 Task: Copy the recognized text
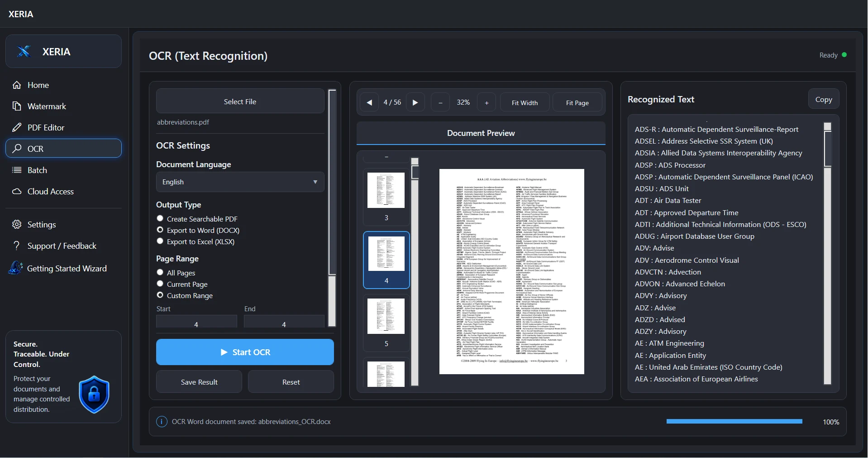(824, 100)
